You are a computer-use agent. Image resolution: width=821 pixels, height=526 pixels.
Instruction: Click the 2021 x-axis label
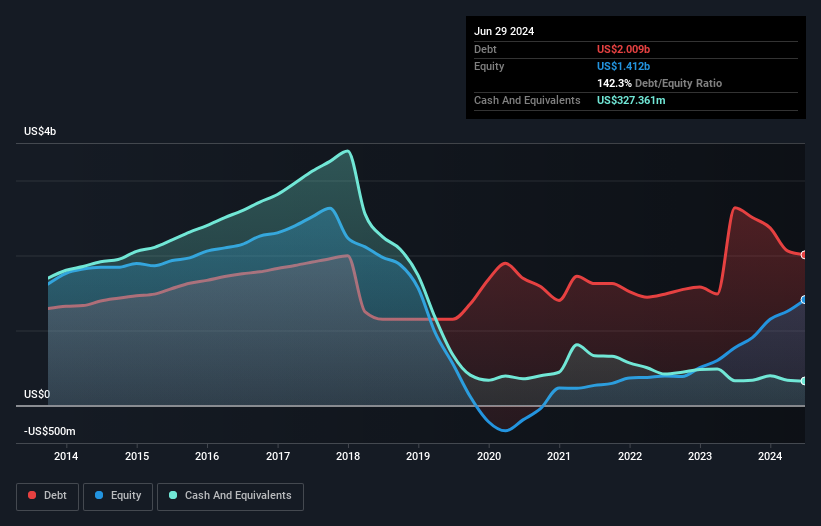click(x=559, y=456)
